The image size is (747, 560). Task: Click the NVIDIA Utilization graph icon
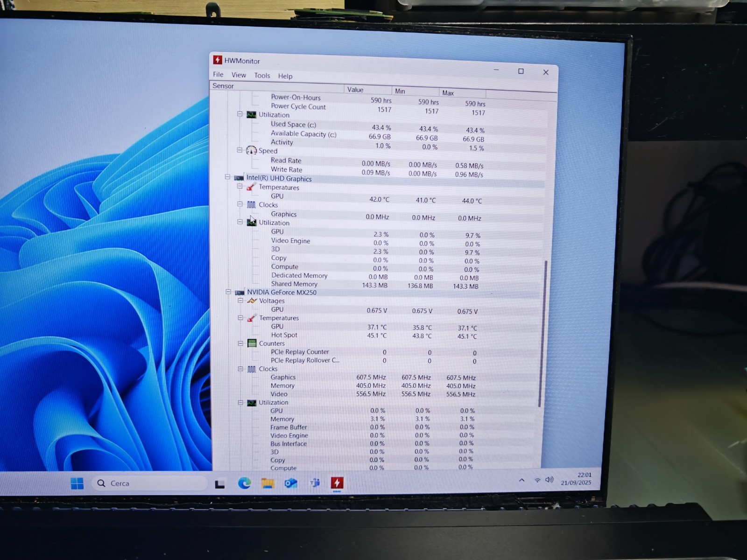coord(252,403)
